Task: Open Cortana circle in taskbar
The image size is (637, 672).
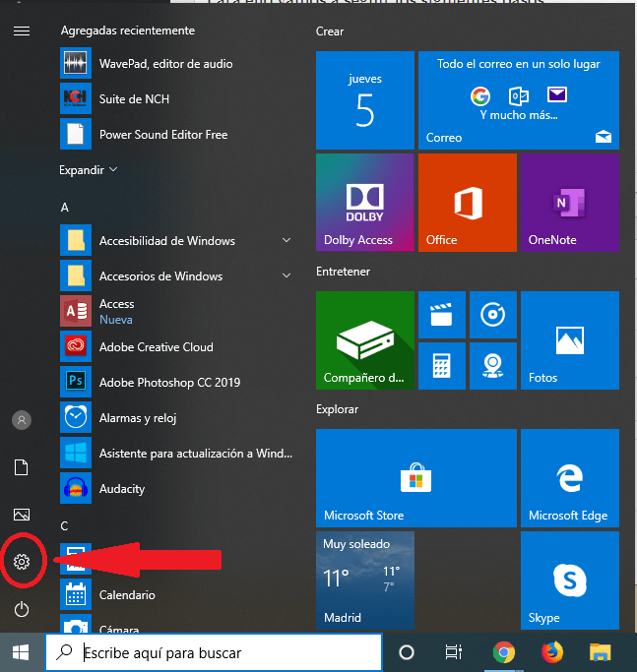Action: click(x=407, y=652)
